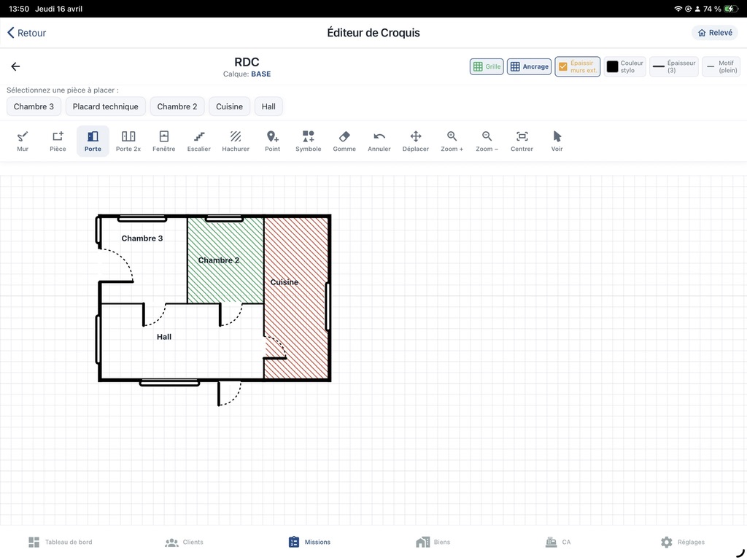The width and height of the screenshot is (747, 560).
Task: Select the Escalier staircase tool
Action: click(198, 141)
